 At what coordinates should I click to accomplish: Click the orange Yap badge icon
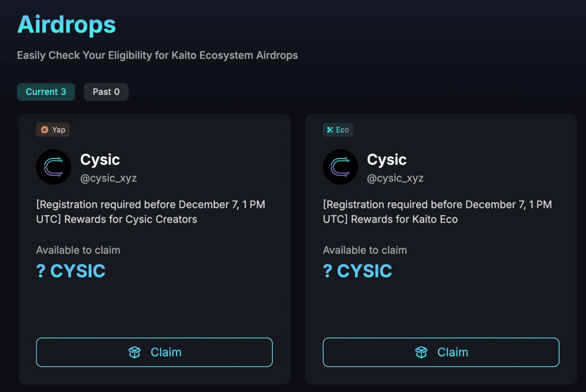click(44, 130)
